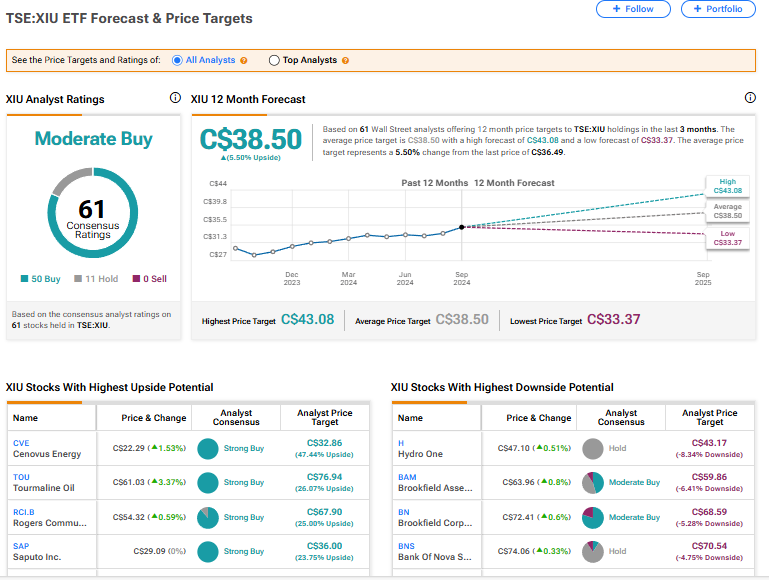Open the CVE ticker link

click(21, 443)
